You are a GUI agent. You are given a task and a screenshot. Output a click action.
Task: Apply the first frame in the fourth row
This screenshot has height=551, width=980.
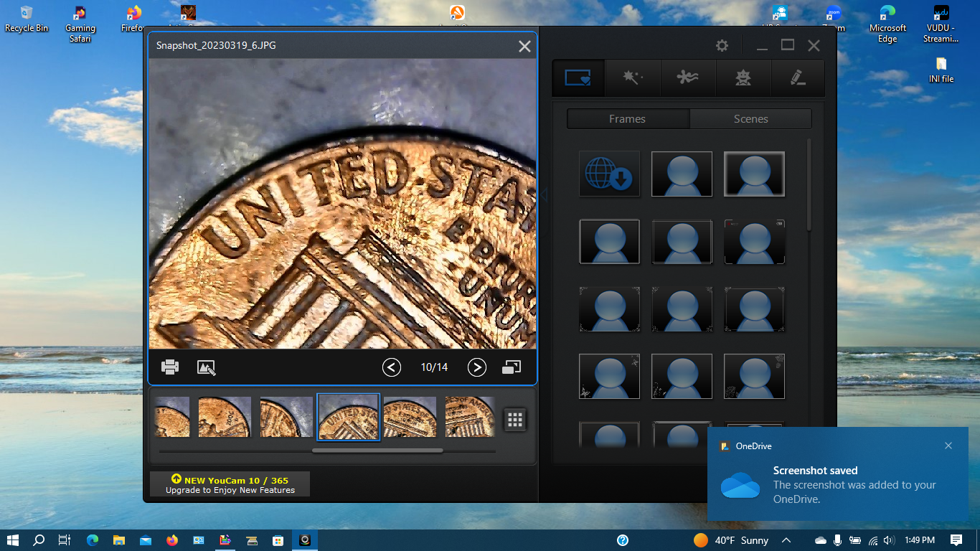(x=609, y=376)
